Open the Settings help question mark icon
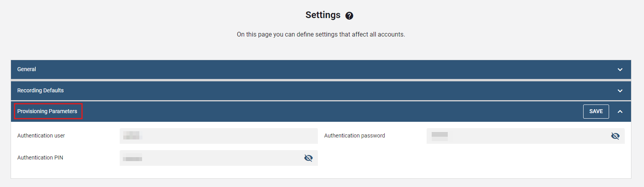The width and height of the screenshot is (644, 187). click(349, 16)
